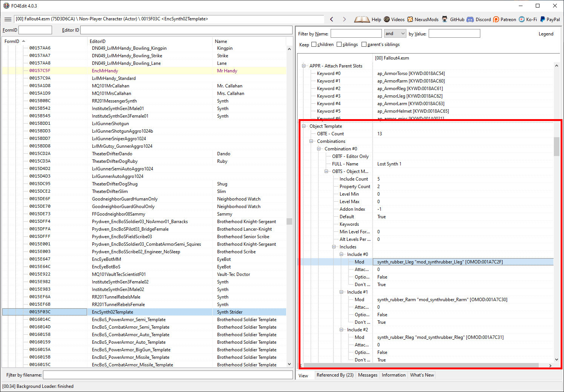The height and width of the screenshot is (392, 564).
Task: Click the by Value input field
Action: pos(454,34)
